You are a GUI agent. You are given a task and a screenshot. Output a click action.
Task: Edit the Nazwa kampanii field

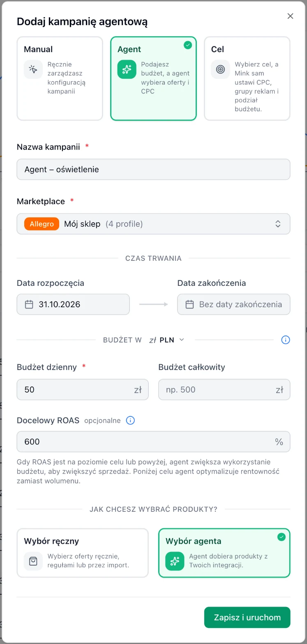coord(153,169)
